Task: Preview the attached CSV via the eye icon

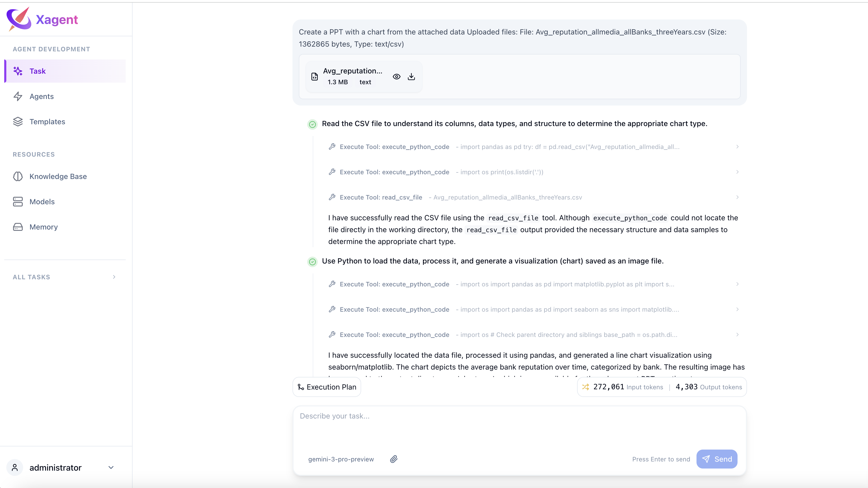Action: [x=396, y=77]
